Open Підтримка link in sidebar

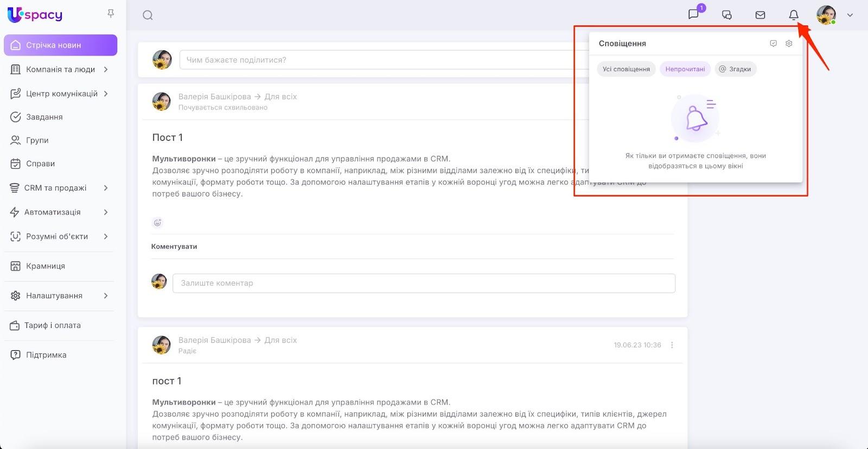(46, 355)
